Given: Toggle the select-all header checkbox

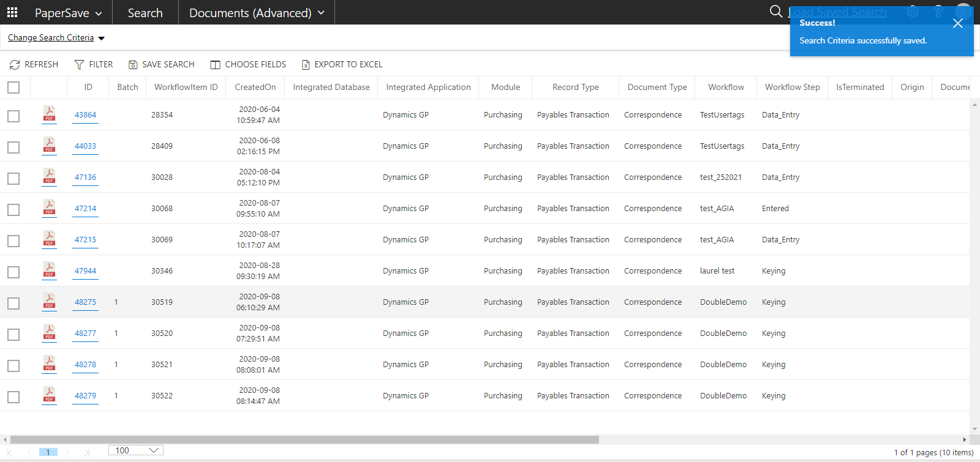Looking at the screenshot, I should [x=13, y=88].
